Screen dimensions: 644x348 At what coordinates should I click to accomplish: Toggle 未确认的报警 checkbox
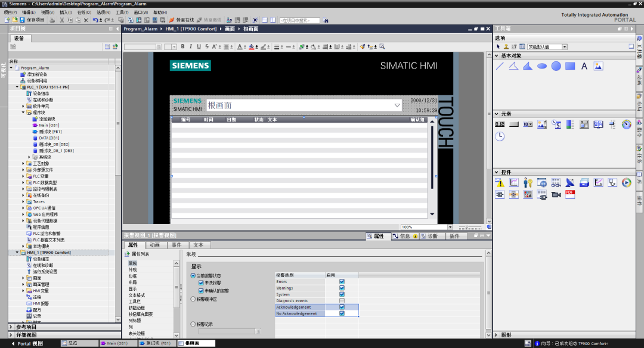coord(201,291)
